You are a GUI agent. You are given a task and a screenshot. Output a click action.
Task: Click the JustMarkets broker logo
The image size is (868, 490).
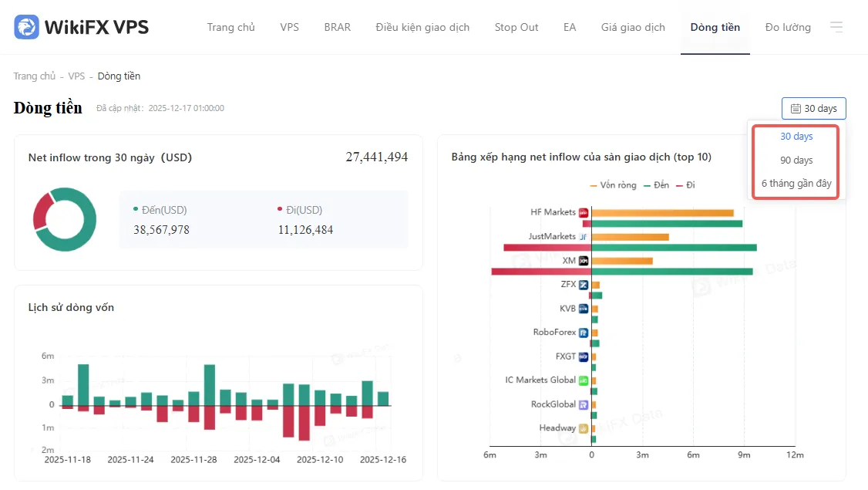584,237
